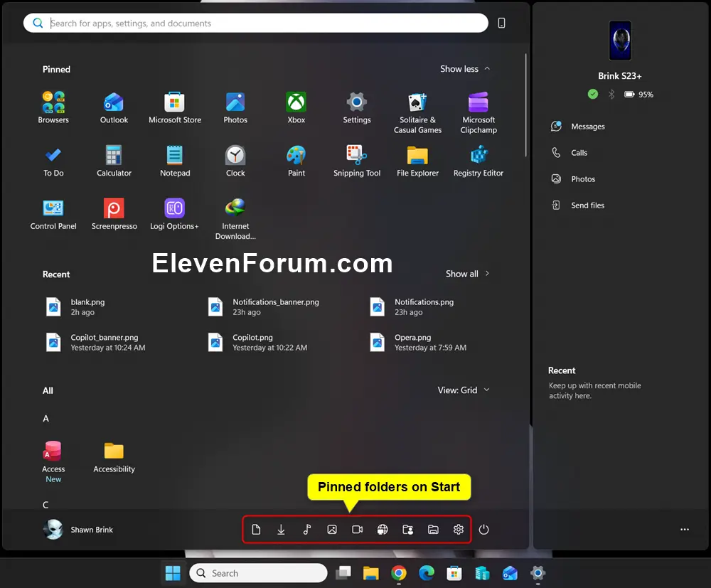Launch Internet Download Manager
This screenshot has height=588, width=711.
pos(235,219)
